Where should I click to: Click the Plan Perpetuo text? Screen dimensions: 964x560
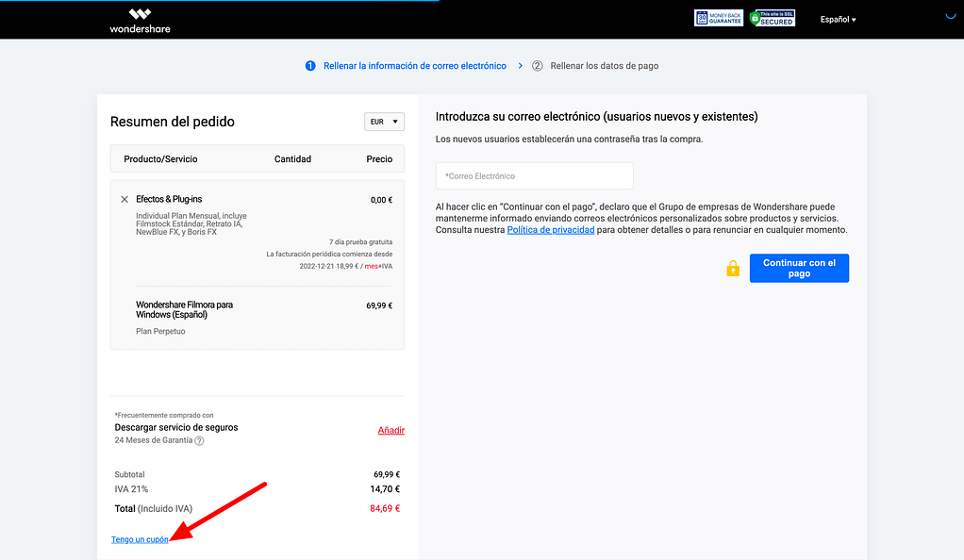(160, 331)
